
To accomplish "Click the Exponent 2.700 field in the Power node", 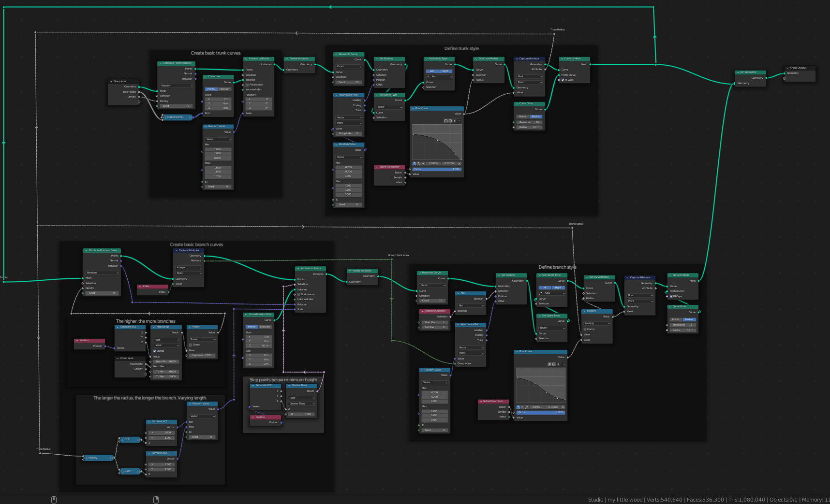I will coord(202,355).
